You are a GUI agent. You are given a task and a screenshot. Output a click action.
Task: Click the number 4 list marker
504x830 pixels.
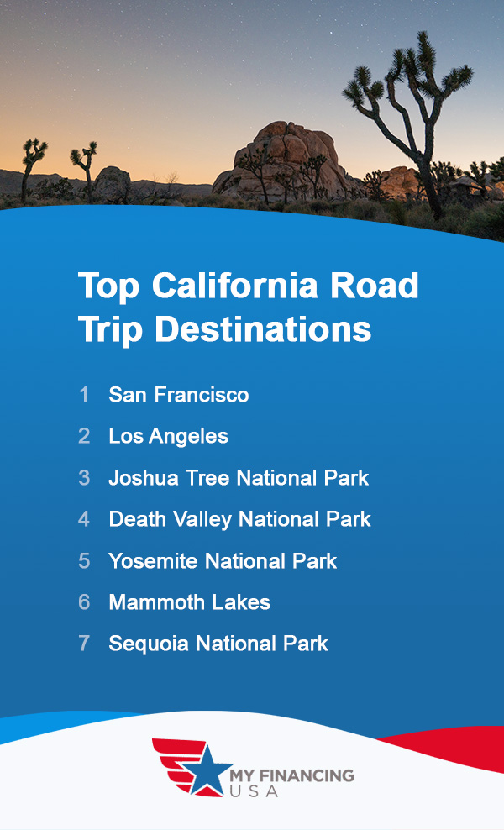[x=84, y=519]
